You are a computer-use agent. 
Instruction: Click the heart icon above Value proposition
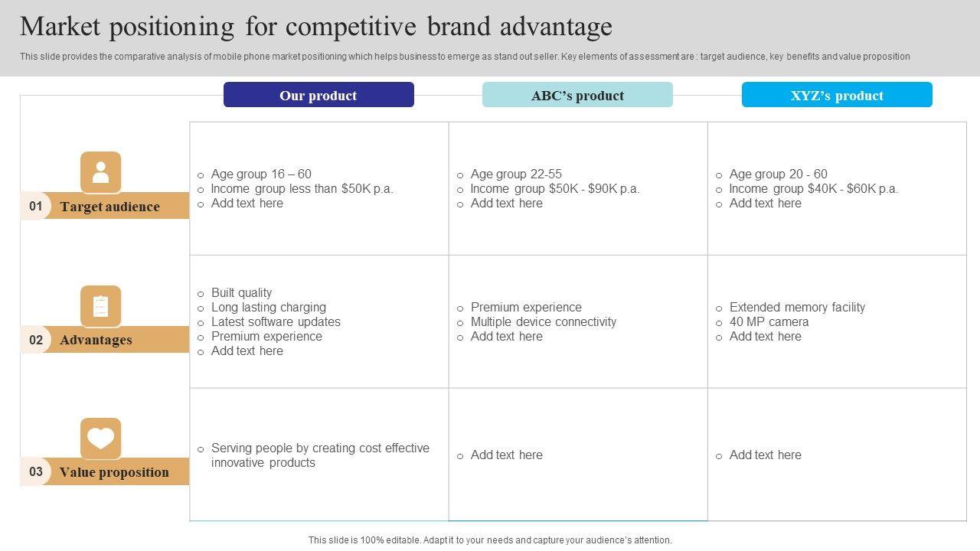pyautogui.click(x=100, y=439)
